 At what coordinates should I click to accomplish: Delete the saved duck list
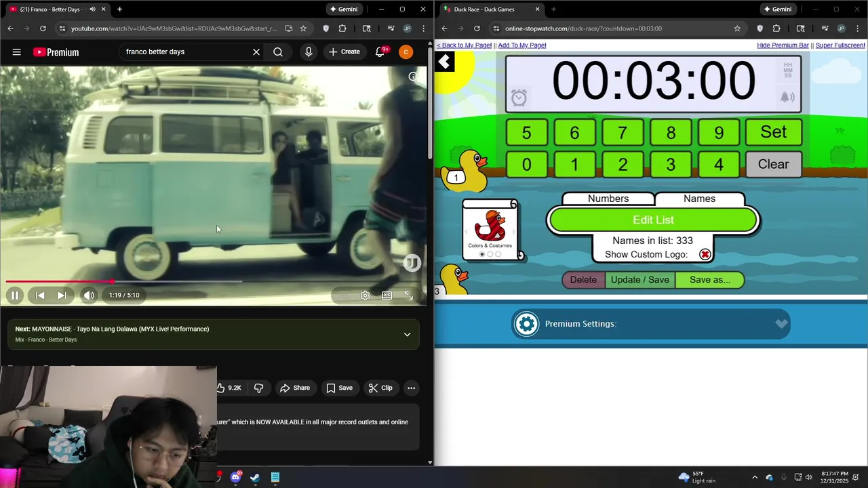(583, 280)
